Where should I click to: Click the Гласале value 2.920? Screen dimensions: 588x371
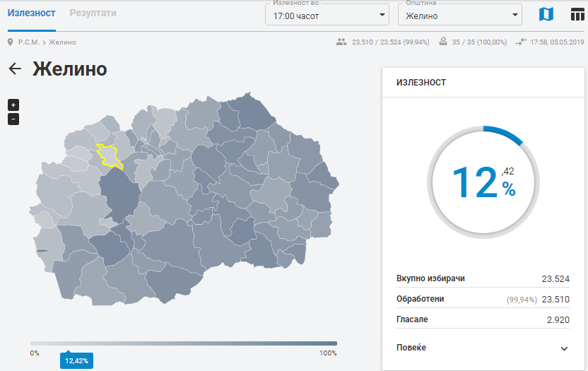pyautogui.click(x=558, y=320)
